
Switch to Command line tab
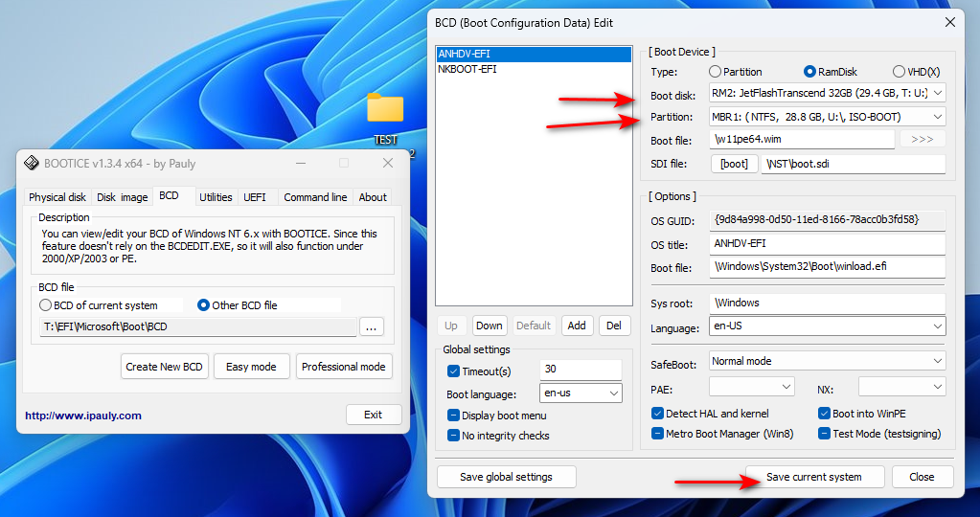315,196
